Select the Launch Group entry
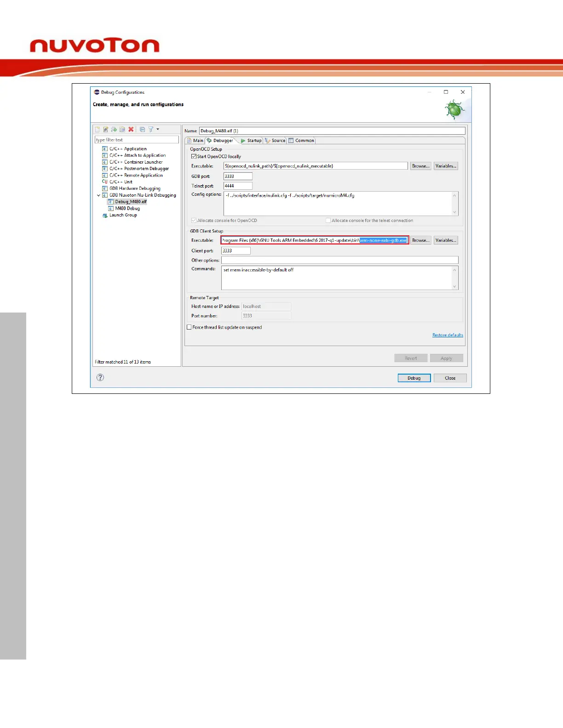This screenshot has width=563, height=728. 123,215
